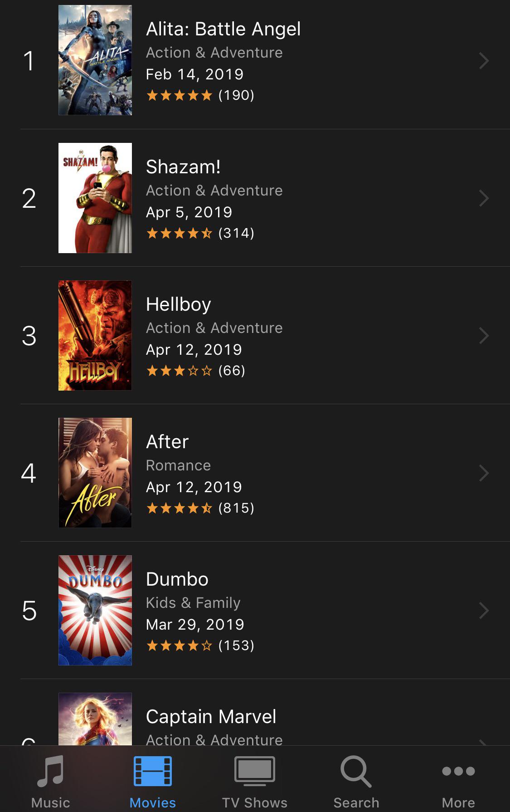
Task: Tap the Dumbo row chevron
Action: coord(484,610)
